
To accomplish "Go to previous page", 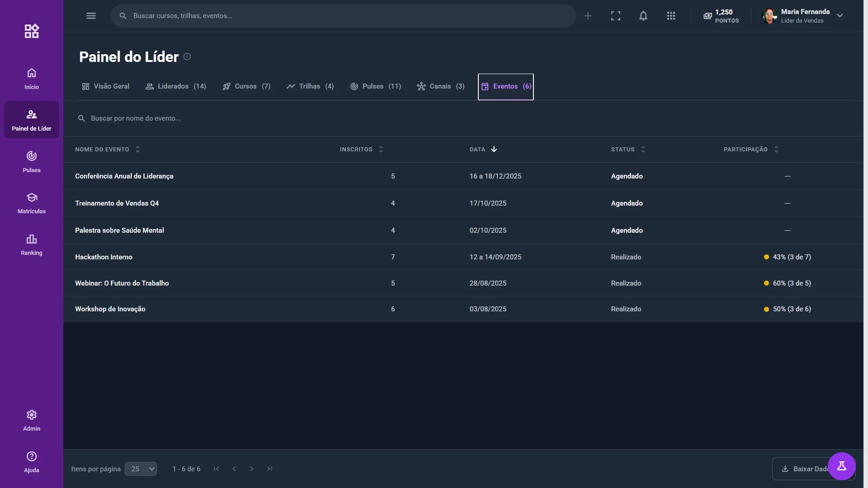I will (234, 469).
